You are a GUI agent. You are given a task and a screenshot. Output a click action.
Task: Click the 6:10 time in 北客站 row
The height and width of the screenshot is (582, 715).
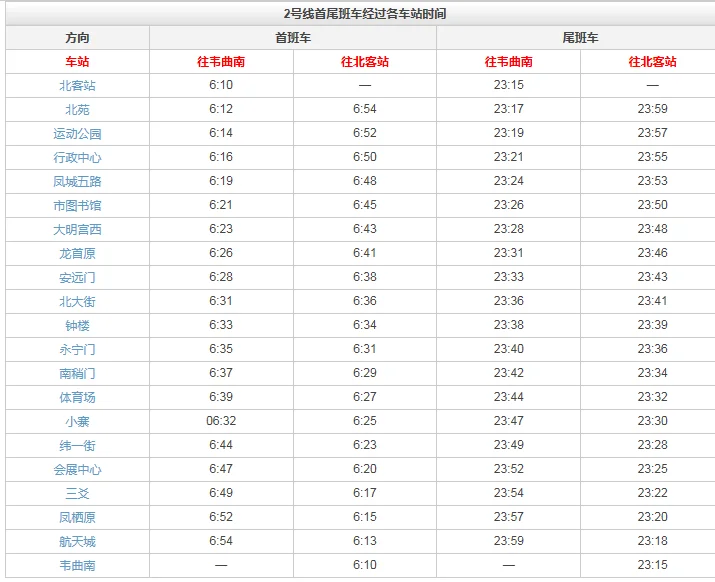click(x=221, y=85)
